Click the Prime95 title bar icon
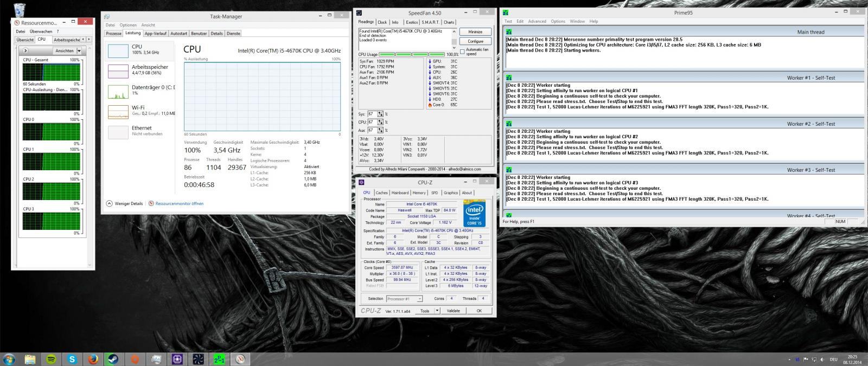Image resolution: width=868 pixels, height=366 pixels. [x=506, y=12]
